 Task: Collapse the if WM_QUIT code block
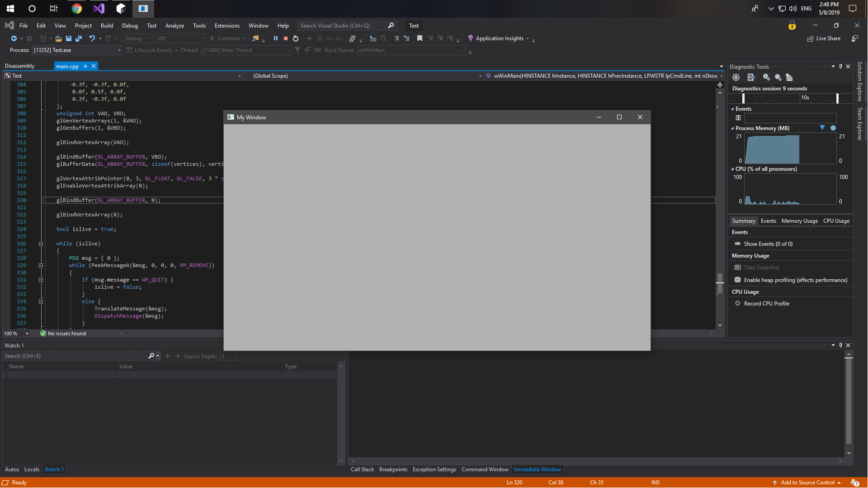[x=41, y=280]
